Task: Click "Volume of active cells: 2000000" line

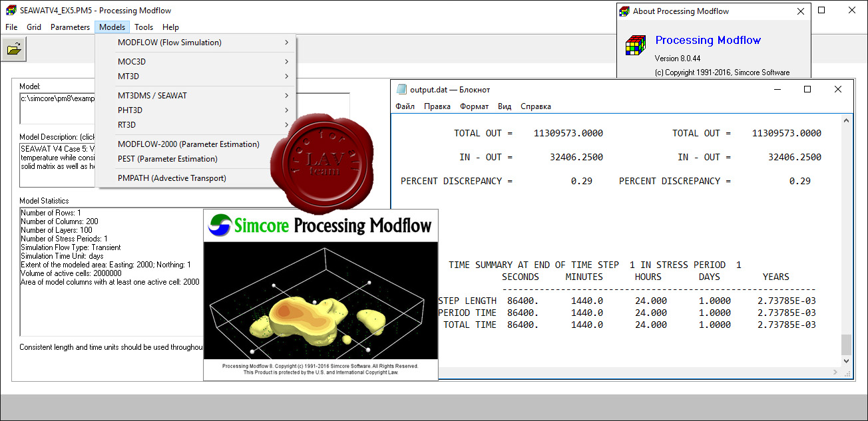Action: (x=71, y=273)
